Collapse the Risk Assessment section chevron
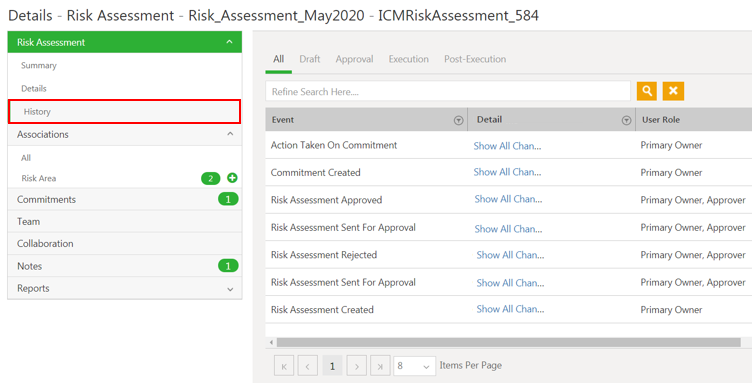756x384 pixels. click(x=230, y=42)
